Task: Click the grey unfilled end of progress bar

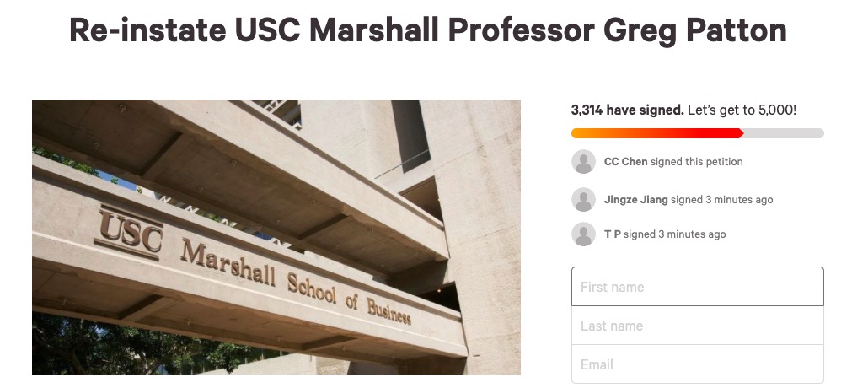Action: [x=784, y=133]
